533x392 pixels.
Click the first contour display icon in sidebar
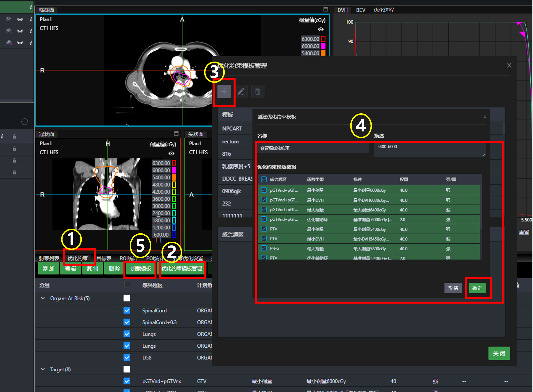click(9, 19)
